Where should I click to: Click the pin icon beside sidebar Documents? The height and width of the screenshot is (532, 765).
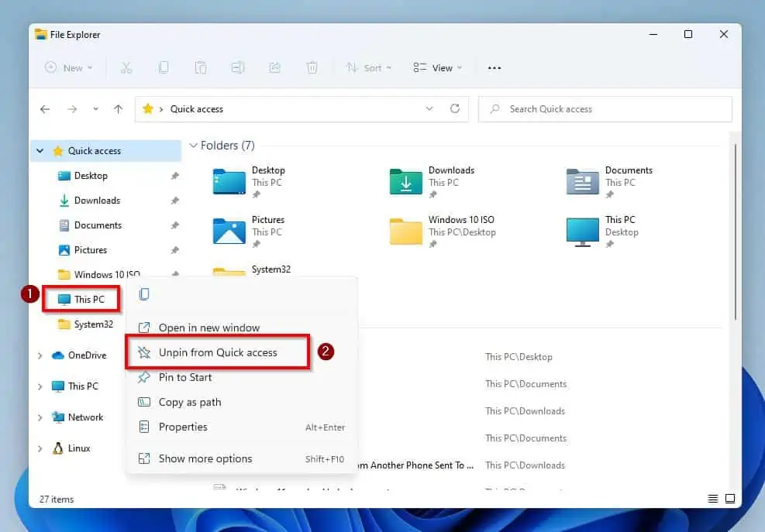click(x=174, y=226)
